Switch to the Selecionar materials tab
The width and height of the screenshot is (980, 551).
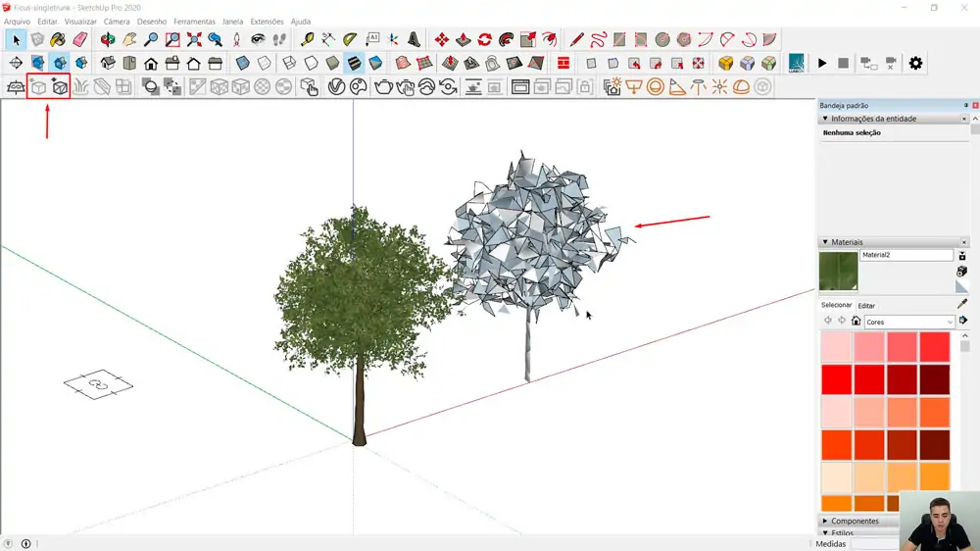tap(836, 305)
